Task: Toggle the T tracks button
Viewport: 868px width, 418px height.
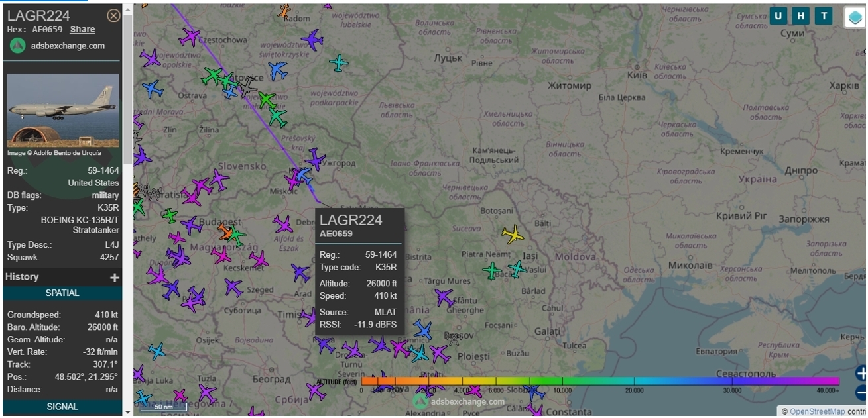Action: point(824,16)
